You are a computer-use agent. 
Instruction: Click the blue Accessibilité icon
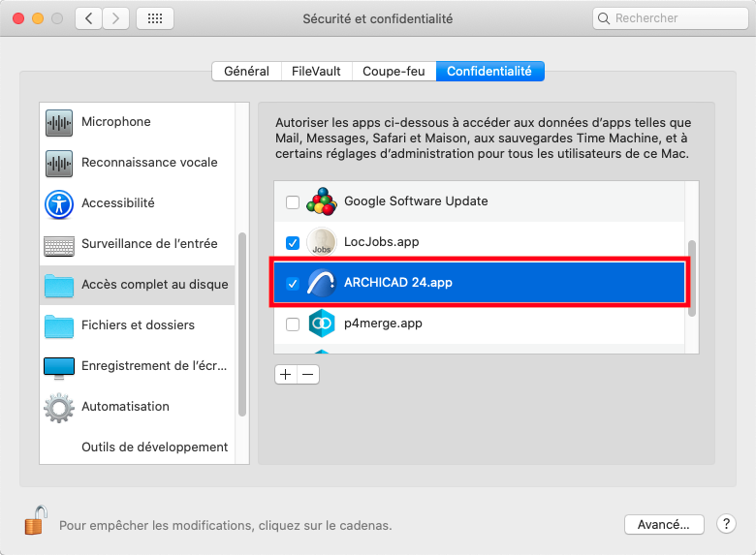(x=59, y=204)
